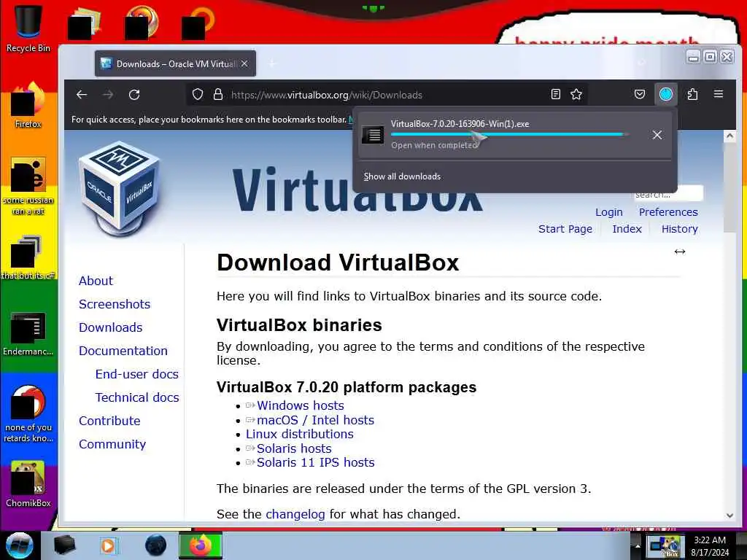Image resolution: width=747 pixels, height=560 pixels.
Task: Click the downloading file's icon
Action: pyautogui.click(x=373, y=135)
